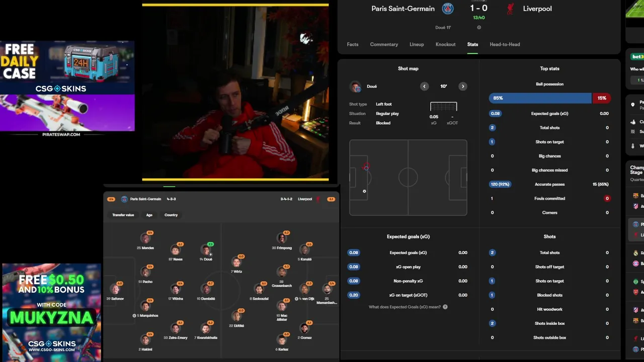Click the MUKYZNA bonus code banner
This screenshot has width=644, height=362.
pyautogui.click(x=51, y=312)
